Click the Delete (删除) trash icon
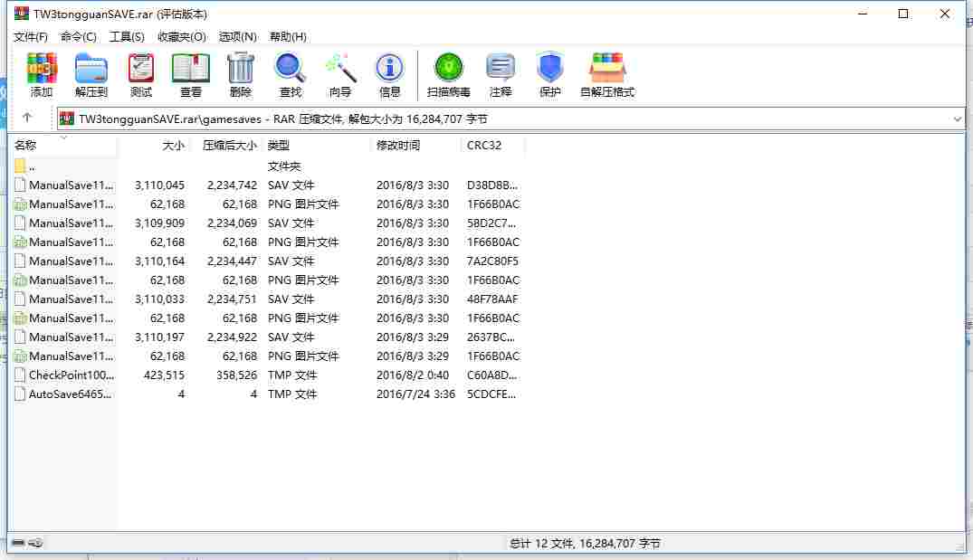 click(x=241, y=68)
